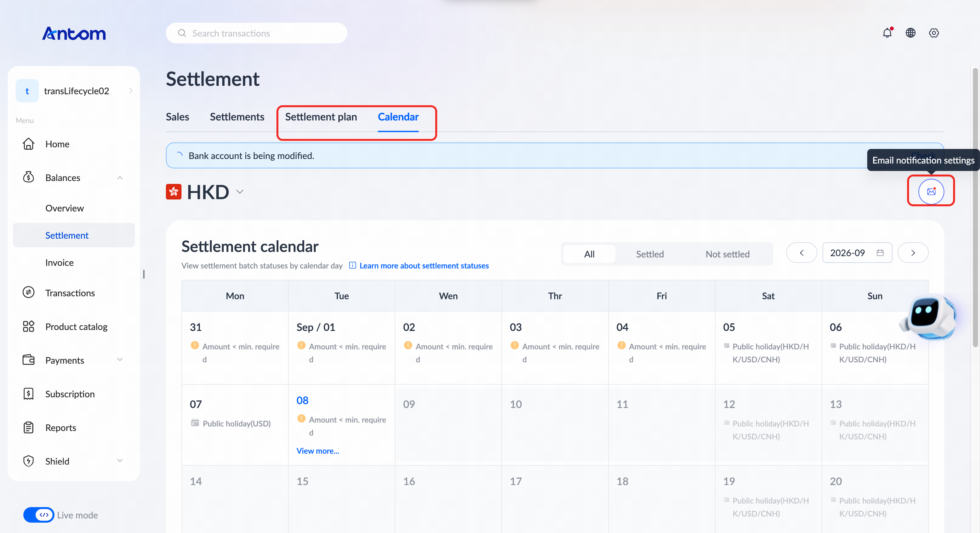
Task: Expand the Payments menu chevron
Action: click(x=120, y=360)
